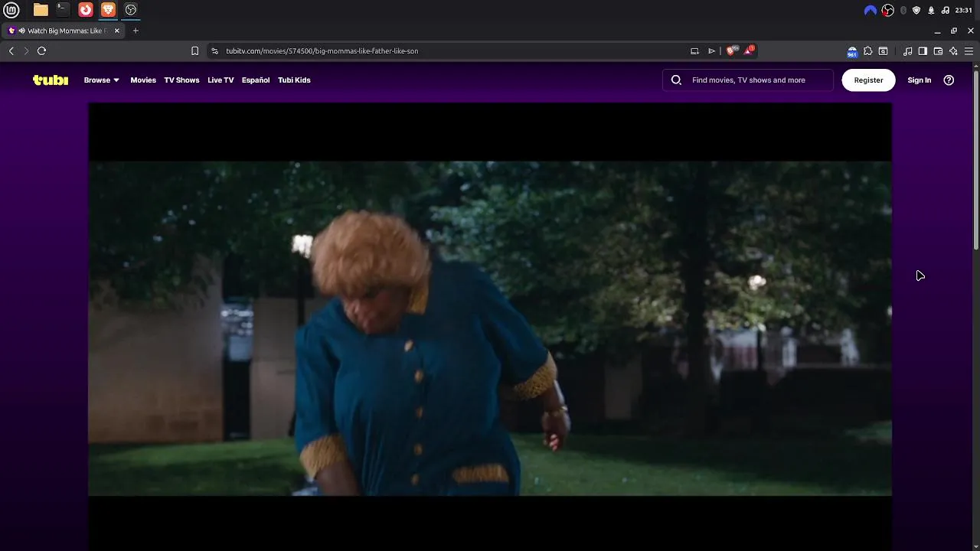Go back to previous page
This screenshot has height=551, width=980.
(x=11, y=51)
